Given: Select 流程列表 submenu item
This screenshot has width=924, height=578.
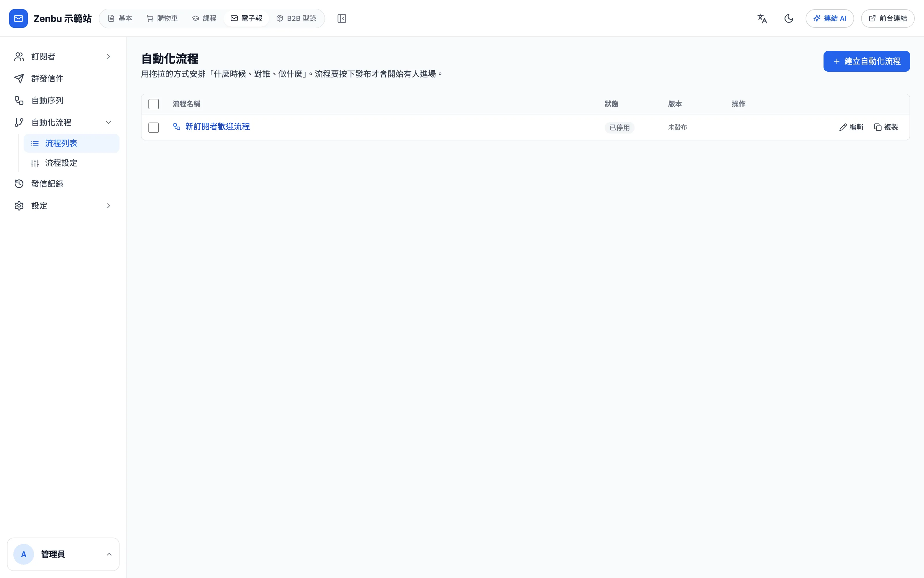Looking at the screenshot, I should point(71,143).
